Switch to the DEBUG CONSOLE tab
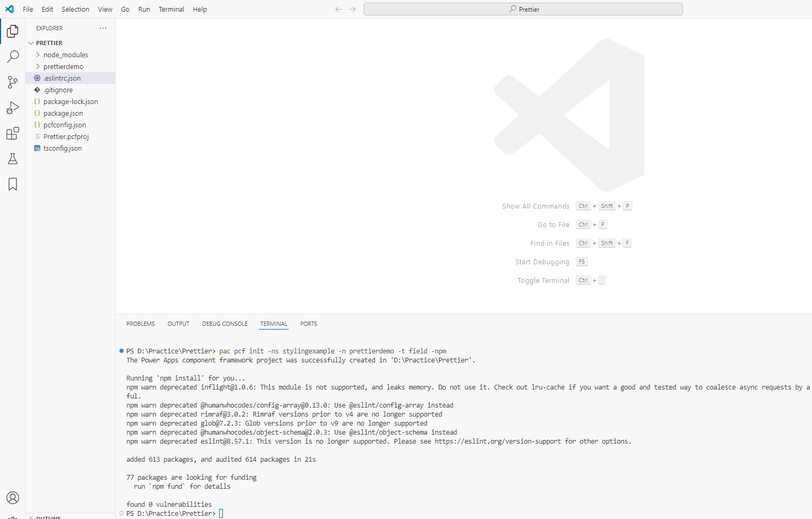The width and height of the screenshot is (812, 519). pos(224,324)
